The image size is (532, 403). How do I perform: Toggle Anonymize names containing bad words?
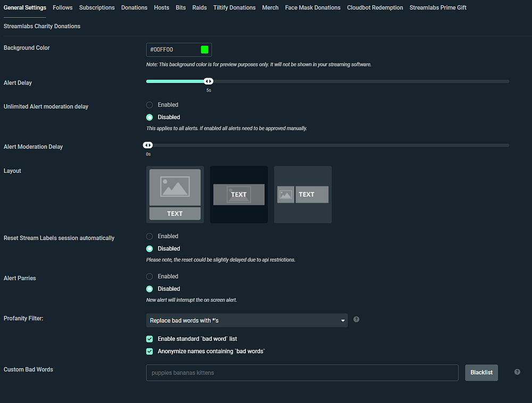149,351
